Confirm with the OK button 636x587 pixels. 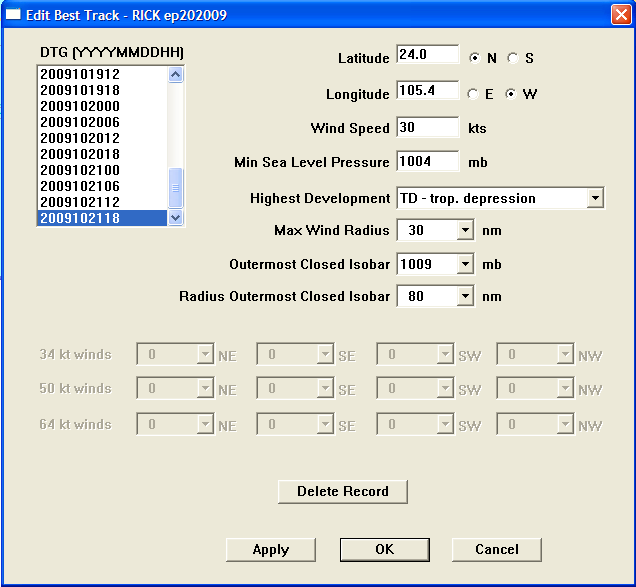point(384,549)
